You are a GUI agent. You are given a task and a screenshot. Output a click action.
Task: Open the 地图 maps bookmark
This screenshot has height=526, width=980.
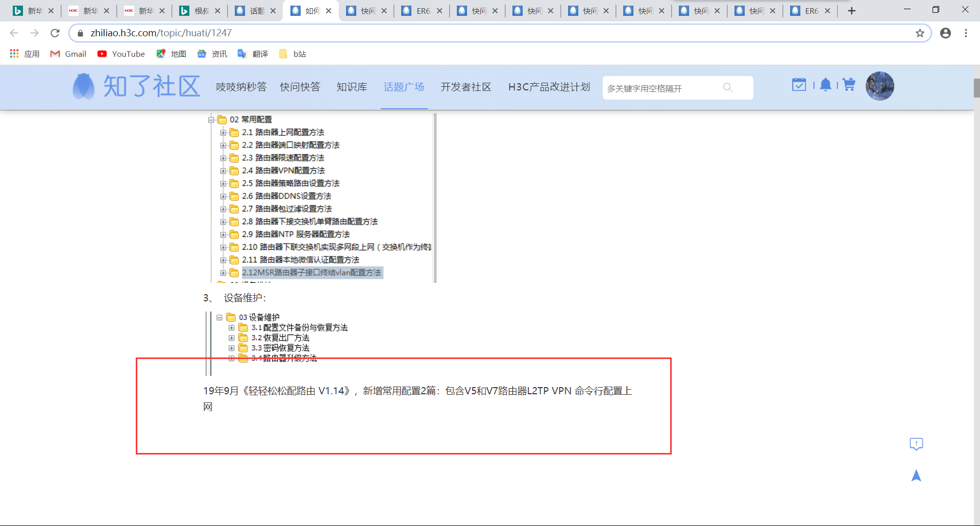(x=171, y=54)
